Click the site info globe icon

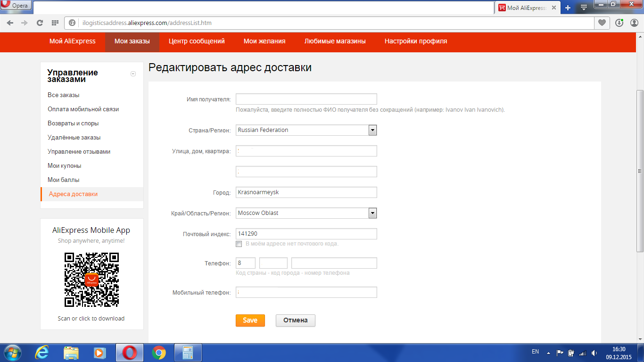(x=72, y=23)
